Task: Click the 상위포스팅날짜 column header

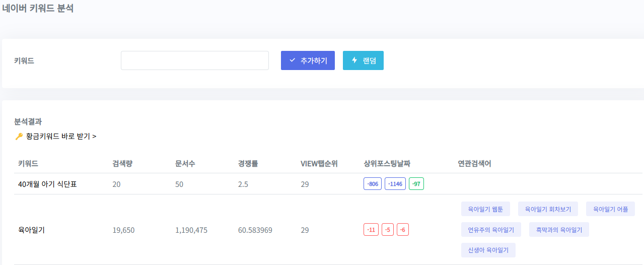Action: click(x=387, y=164)
